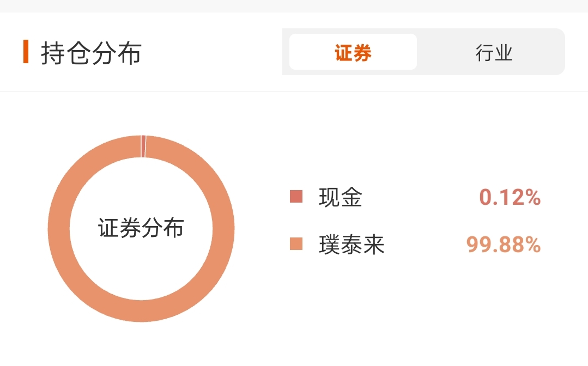Screen dimensions: 588x366
Task: Tap the left side of the donut ring
Action: (59, 229)
